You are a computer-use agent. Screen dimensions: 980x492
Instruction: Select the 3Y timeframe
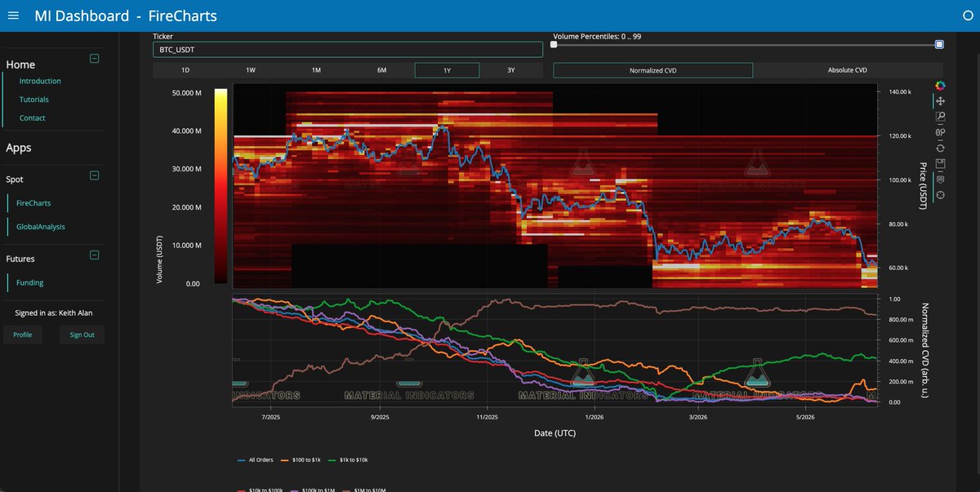(511, 70)
